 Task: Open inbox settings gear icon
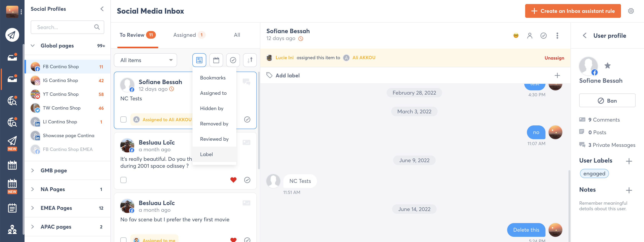[x=631, y=11]
